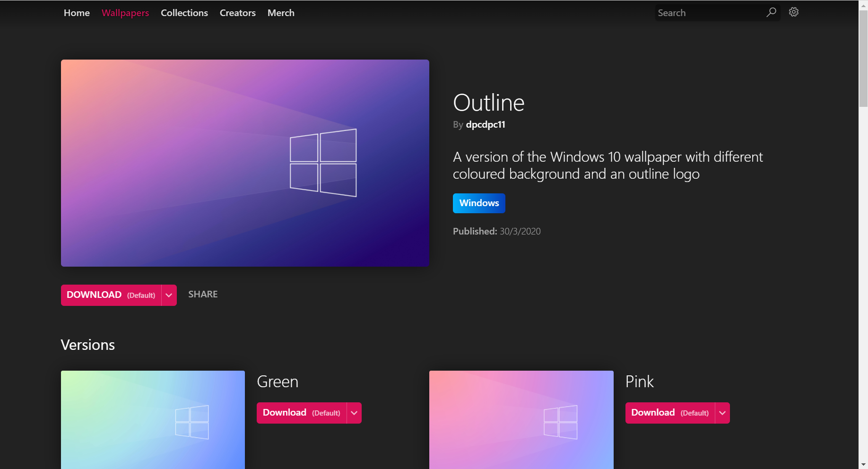The height and width of the screenshot is (469, 868).
Task: Click the Versions section heading
Action: [x=88, y=345]
